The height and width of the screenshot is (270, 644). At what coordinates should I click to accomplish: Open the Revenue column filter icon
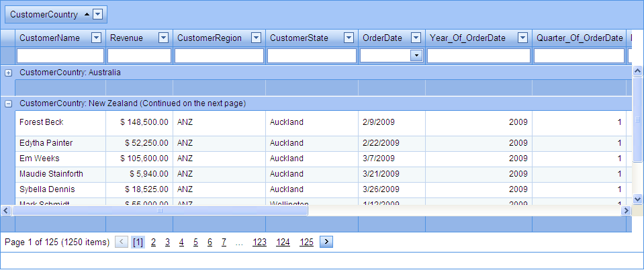pyautogui.click(x=163, y=38)
